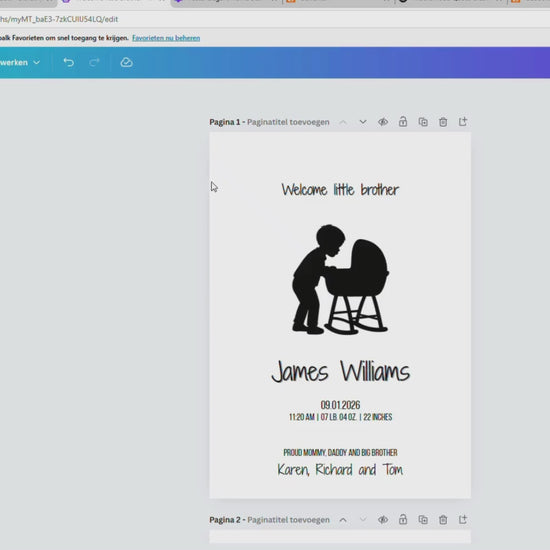Delete Pagina 2 using trash icon
This screenshot has height=550, width=550.
[x=443, y=519]
